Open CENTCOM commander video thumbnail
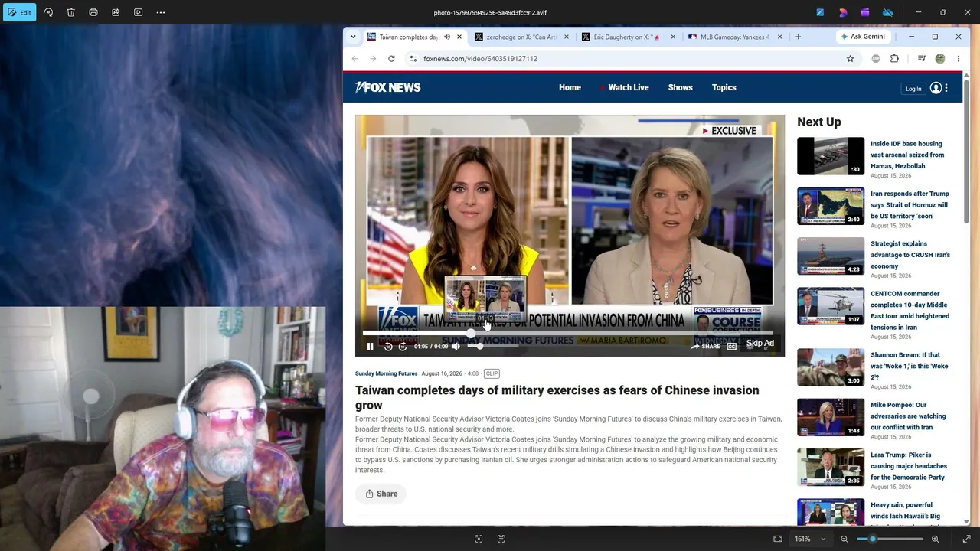Screen dimensions: 980x551 coord(831,306)
